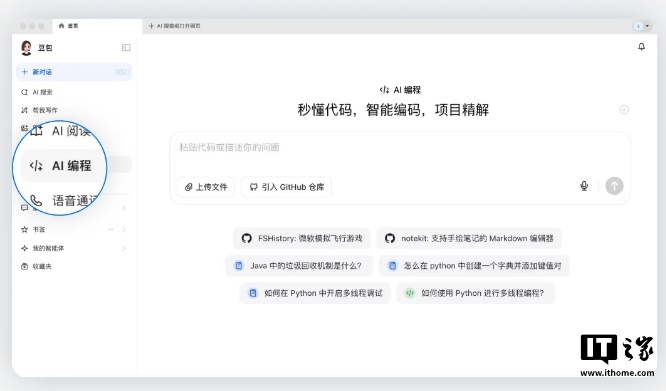Click the 上传文件 upload button

point(206,187)
